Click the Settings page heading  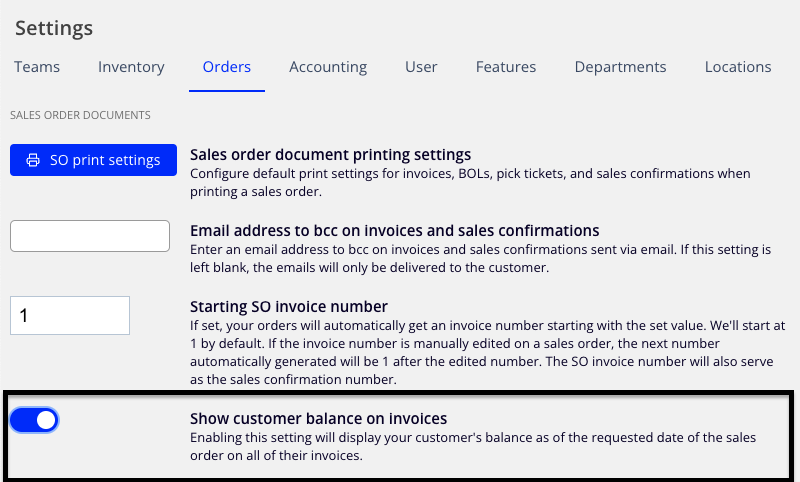click(54, 28)
